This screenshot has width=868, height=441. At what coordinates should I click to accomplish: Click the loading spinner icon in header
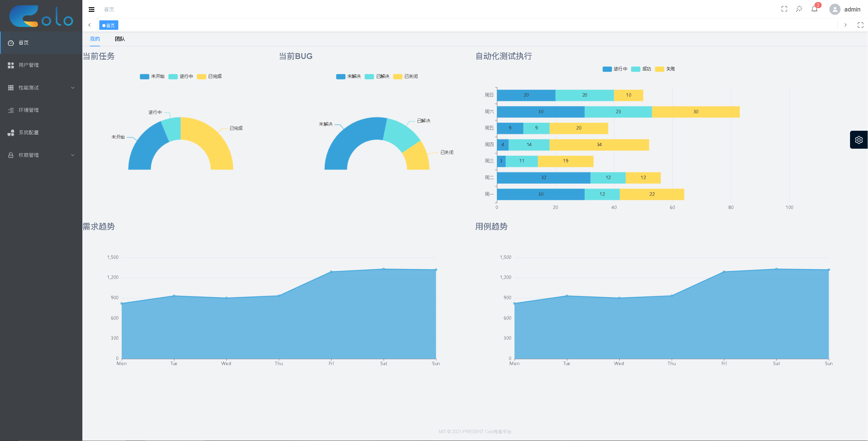(x=799, y=9)
